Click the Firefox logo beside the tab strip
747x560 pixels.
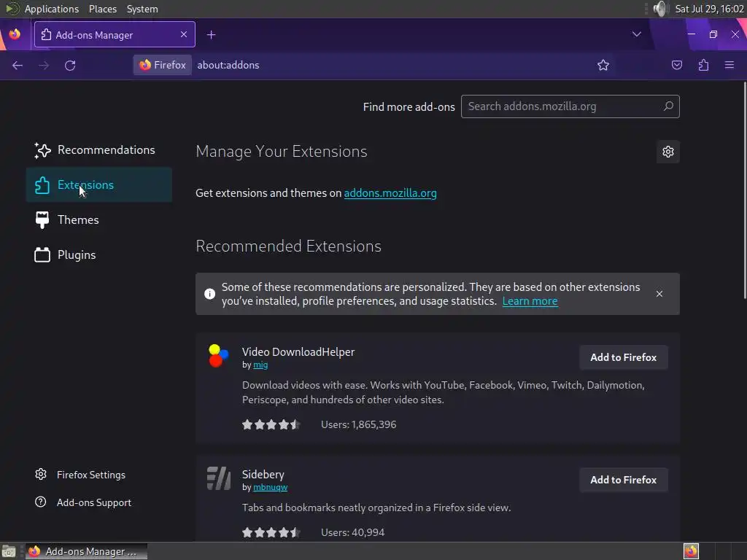(15, 34)
